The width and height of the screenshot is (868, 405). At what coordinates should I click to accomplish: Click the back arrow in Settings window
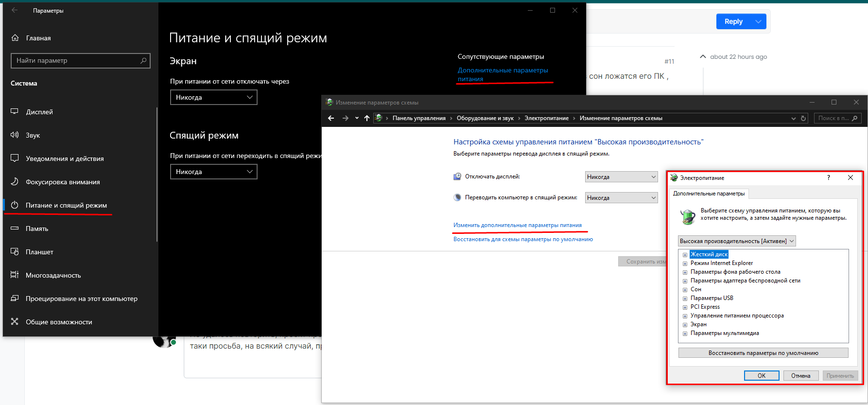pos(15,10)
